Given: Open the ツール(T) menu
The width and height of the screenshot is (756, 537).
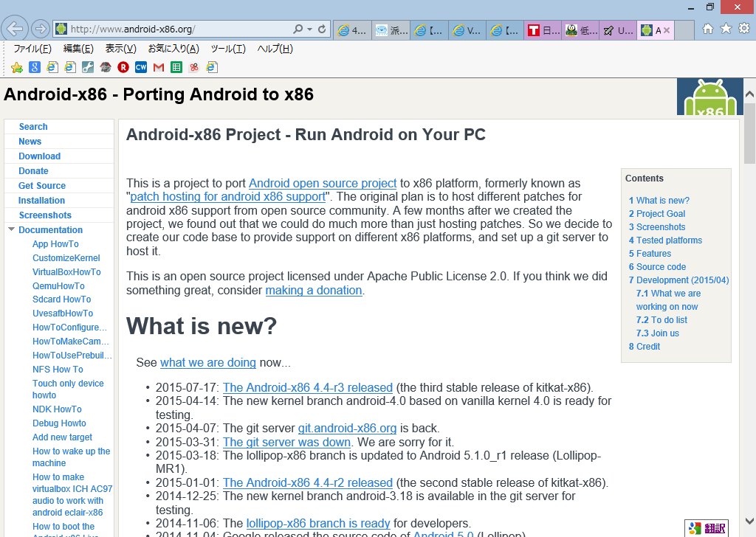Looking at the screenshot, I should [228, 49].
